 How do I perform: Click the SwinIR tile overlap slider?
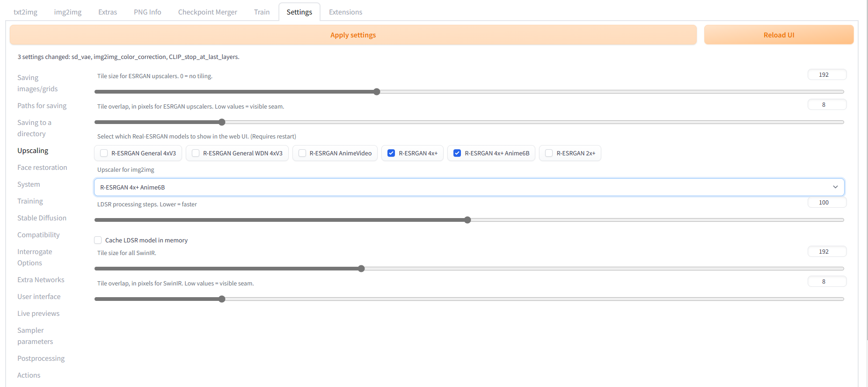469,299
